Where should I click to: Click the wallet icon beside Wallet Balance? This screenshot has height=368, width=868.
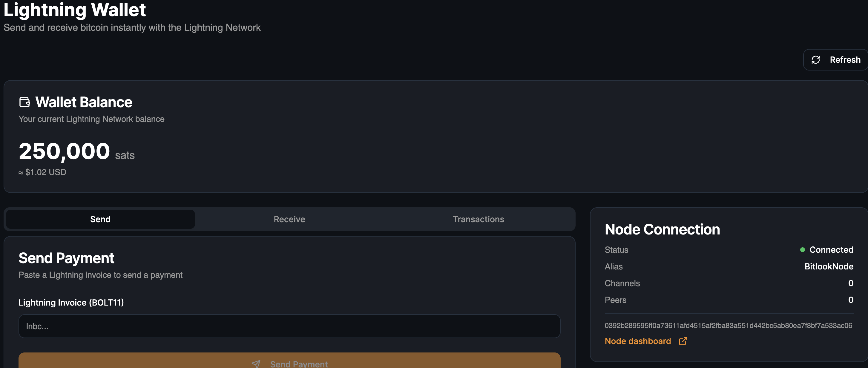24,102
